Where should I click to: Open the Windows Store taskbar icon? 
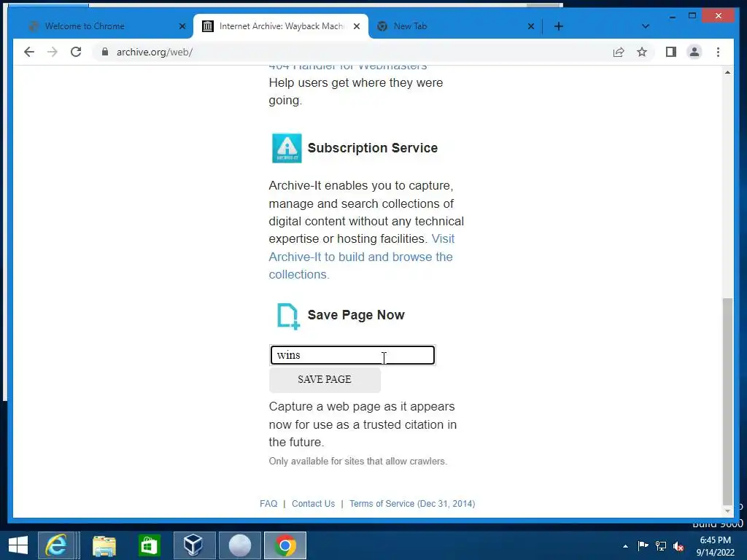pos(149,545)
